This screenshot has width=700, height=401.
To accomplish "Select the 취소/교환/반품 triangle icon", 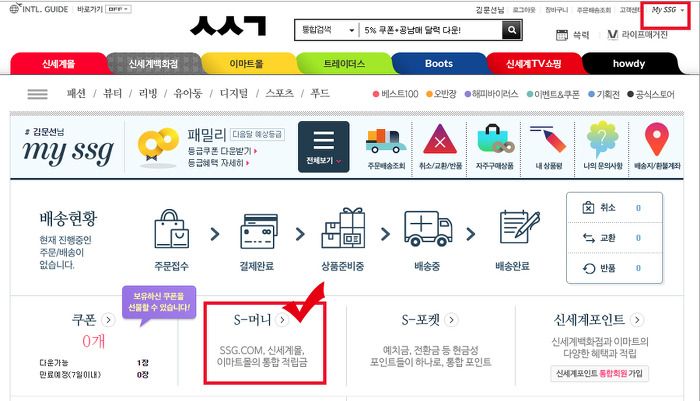I will [440, 139].
